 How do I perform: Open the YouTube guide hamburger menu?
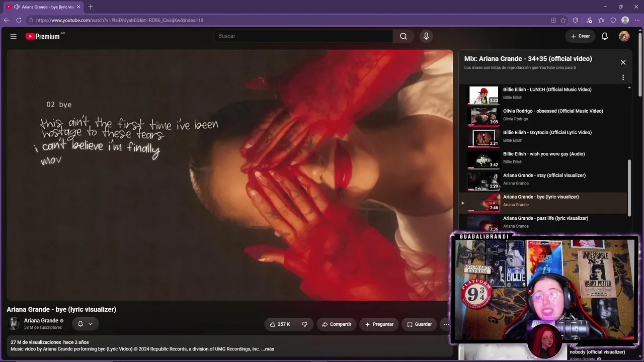(14, 36)
